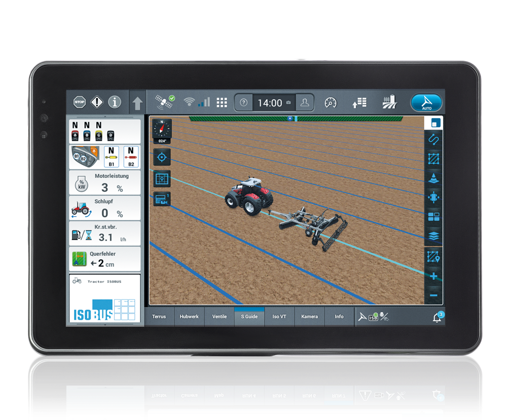The height and width of the screenshot is (420, 507).
Task: Select the curved wayline icon
Action: (433, 140)
